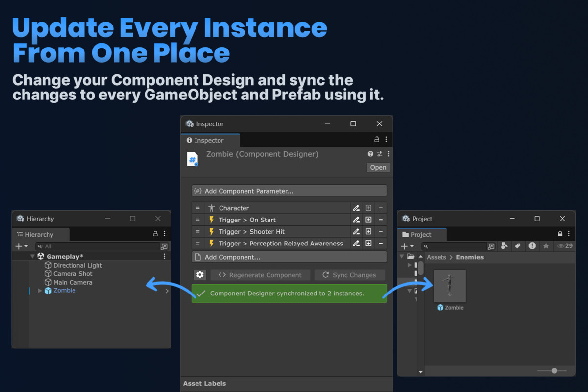The height and width of the screenshot is (392, 588).
Task: Remove the Trigger > Shooter Hit row using minus
Action: tap(381, 232)
